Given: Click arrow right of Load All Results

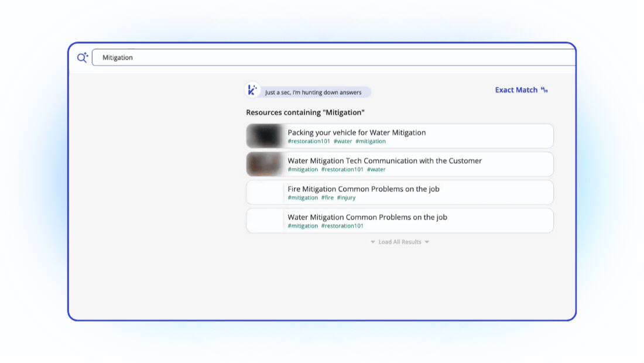Looking at the screenshot, I should point(427,242).
